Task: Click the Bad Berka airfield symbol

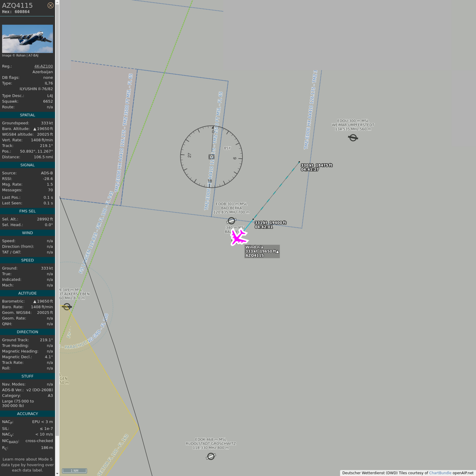Action: click(231, 220)
